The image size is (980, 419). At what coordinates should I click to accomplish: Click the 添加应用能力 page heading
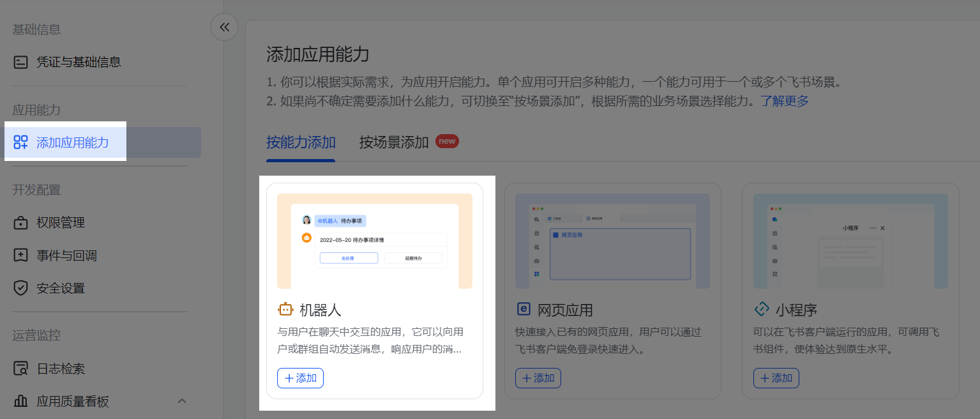click(x=318, y=54)
